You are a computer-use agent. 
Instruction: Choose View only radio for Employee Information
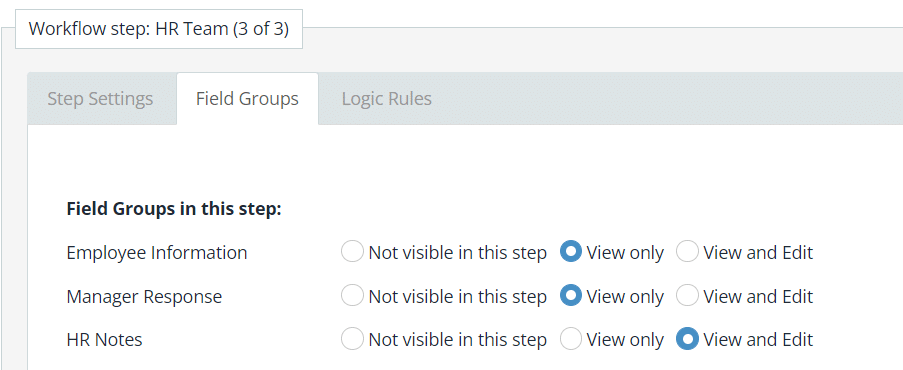tap(571, 252)
